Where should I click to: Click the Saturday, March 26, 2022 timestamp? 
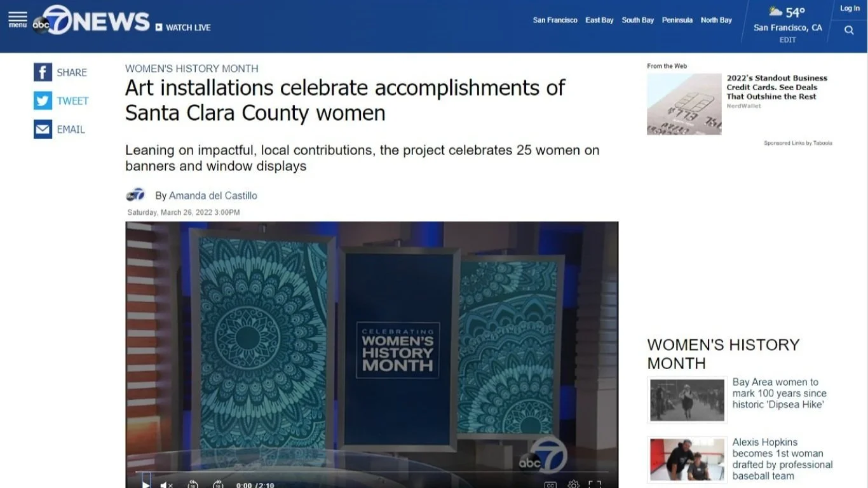point(184,212)
